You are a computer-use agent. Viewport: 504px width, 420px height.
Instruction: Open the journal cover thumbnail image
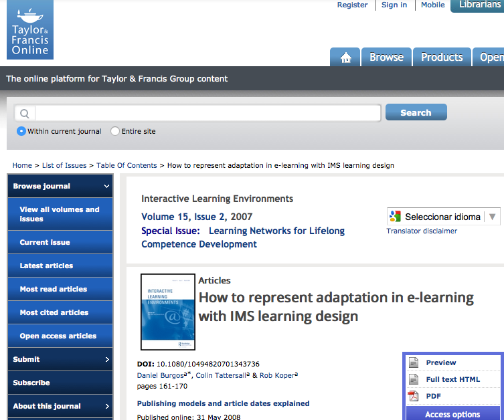click(168, 312)
